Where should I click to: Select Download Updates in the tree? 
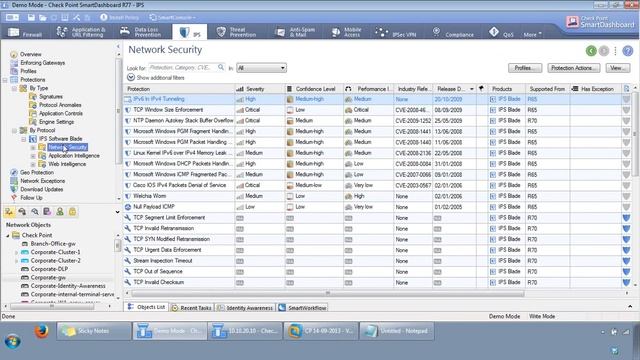click(41, 189)
